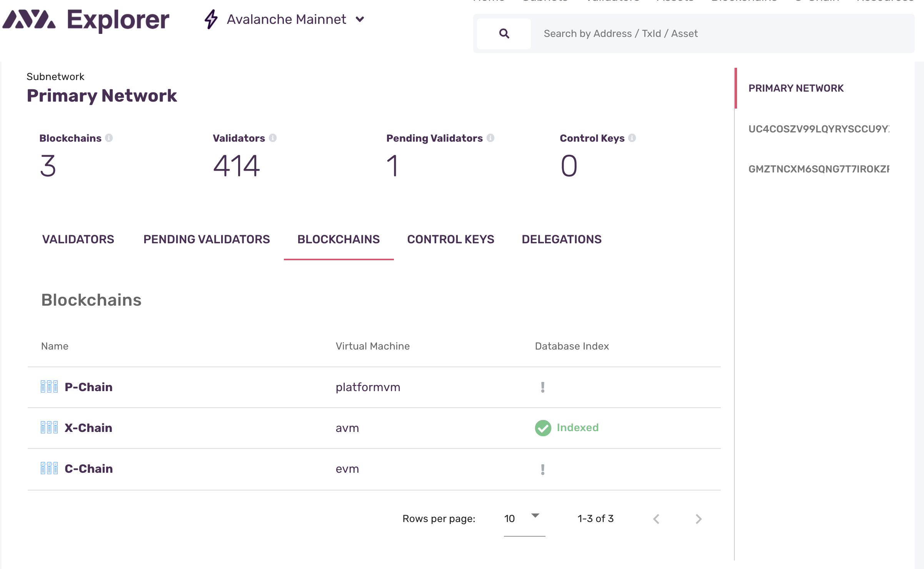Click the C-Chain not-indexed exclamation icon
The height and width of the screenshot is (569, 924).
(x=542, y=469)
